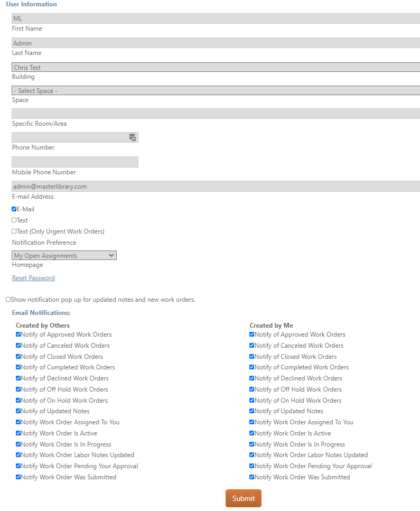Check Text (Only Urgent Work Orders) checkbox
Viewport: 420px width, 511px height.
[x=14, y=231]
